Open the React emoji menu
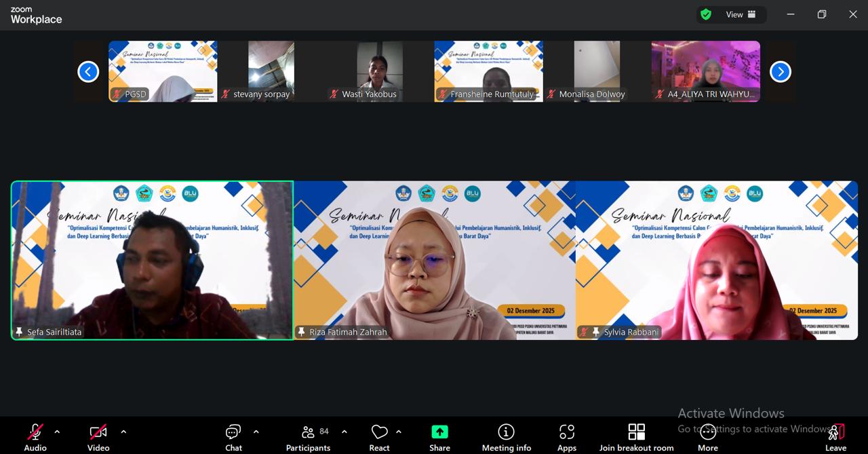This screenshot has width=868, height=454. click(x=379, y=436)
